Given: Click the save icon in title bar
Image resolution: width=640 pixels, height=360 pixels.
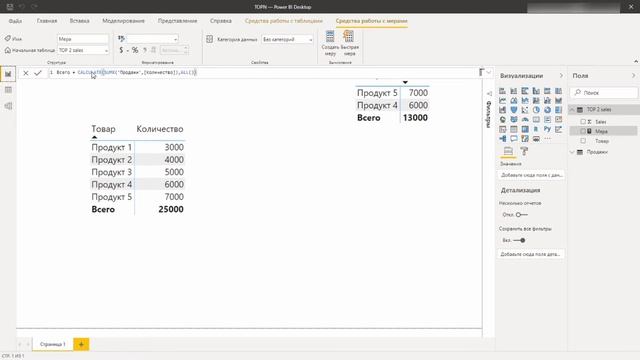Looking at the screenshot, I should pos(10,7).
